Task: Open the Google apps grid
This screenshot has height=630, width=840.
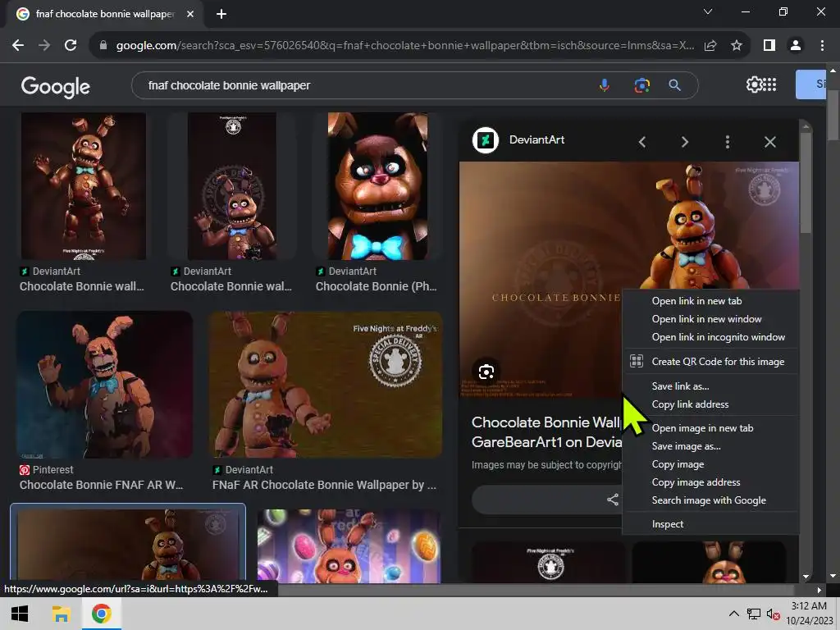Action: pos(769,84)
